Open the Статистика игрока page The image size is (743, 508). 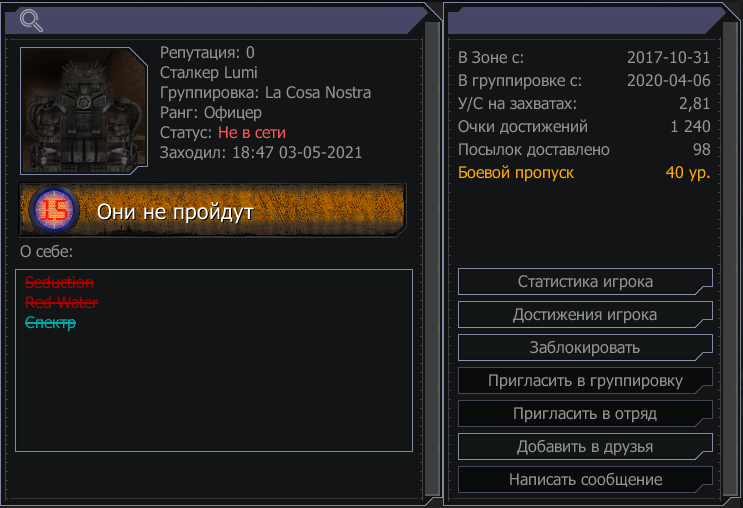point(585,282)
